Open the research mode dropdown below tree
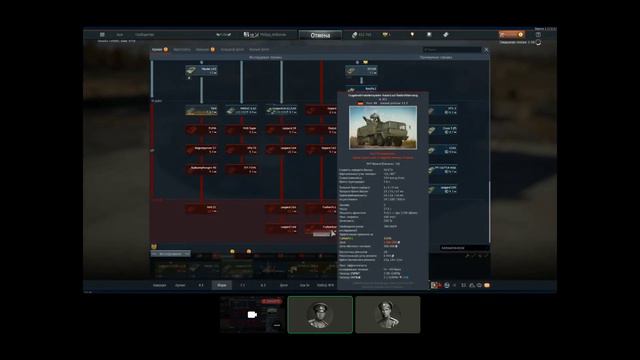This screenshot has height=360, width=640. point(171,254)
